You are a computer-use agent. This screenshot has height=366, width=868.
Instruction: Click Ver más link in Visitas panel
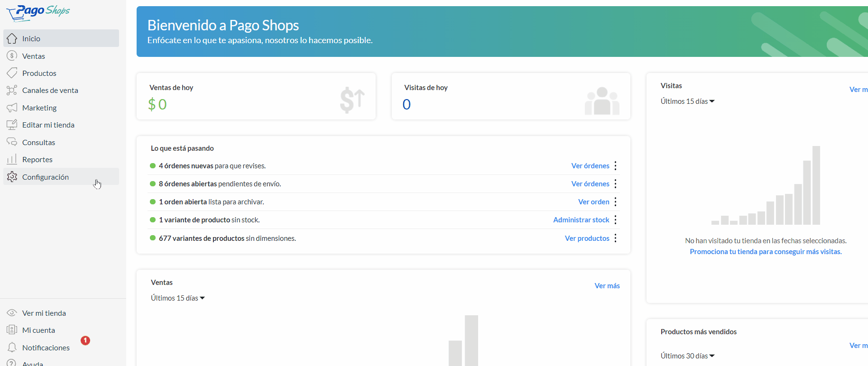coord(859,90)
